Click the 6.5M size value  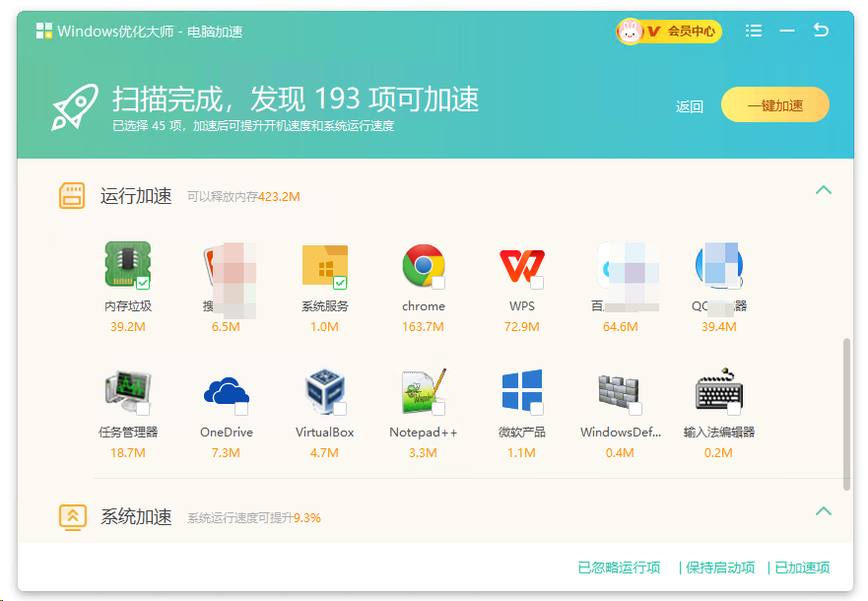click(226, 327)
